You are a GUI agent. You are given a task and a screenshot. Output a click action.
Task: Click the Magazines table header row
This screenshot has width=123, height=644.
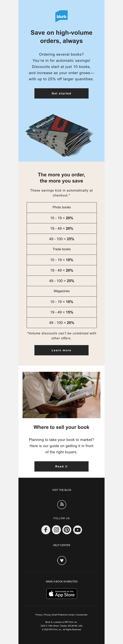pyautogui.click(x=62, y=291)
